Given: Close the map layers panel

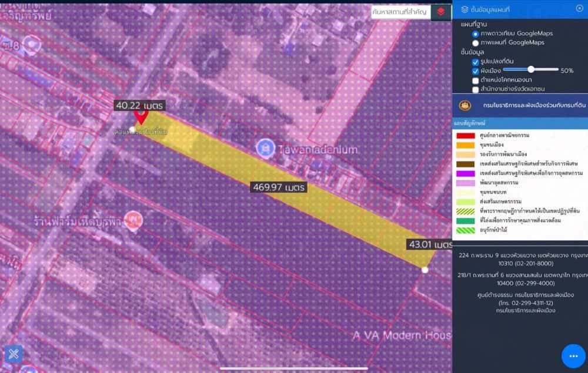Looking at the screenshot, I should pyautogui.click(x=579, y=8).
